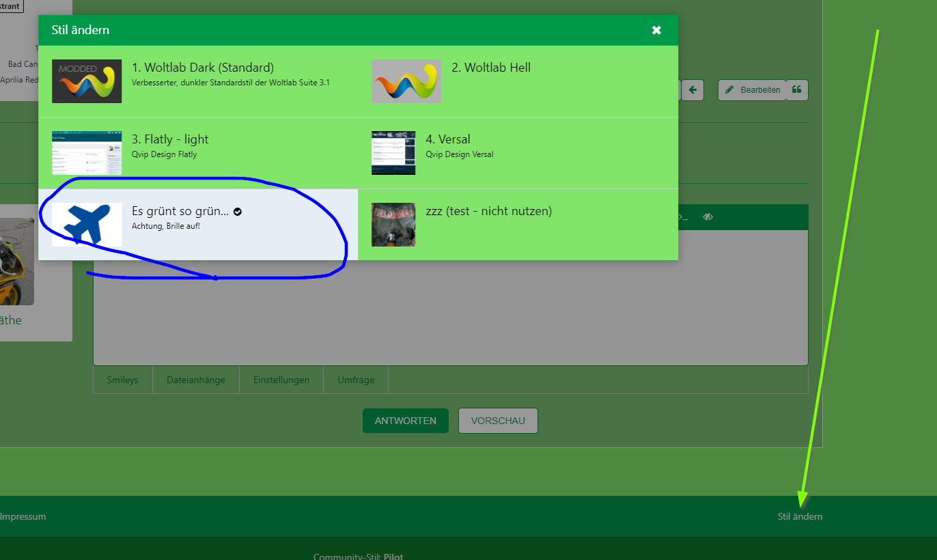Open the Smileys tab
The width and height of the screenshot is (937, 560).
coord(123,380)
